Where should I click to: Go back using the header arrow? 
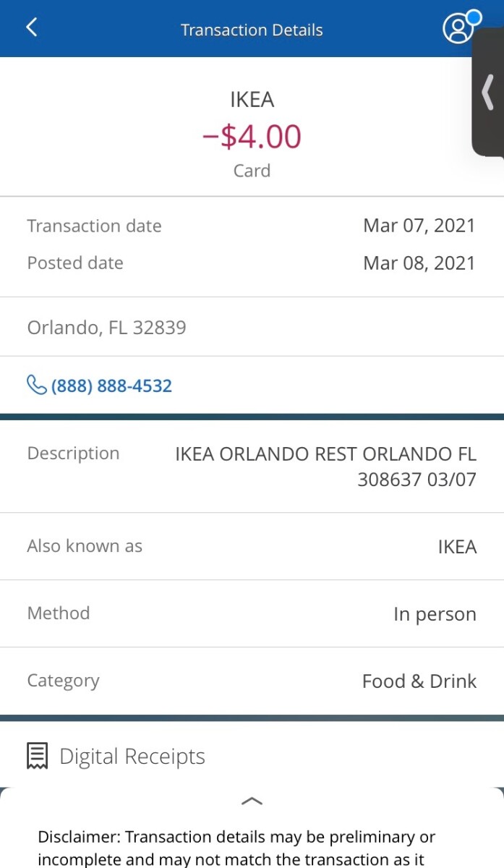tap(31, 27)
